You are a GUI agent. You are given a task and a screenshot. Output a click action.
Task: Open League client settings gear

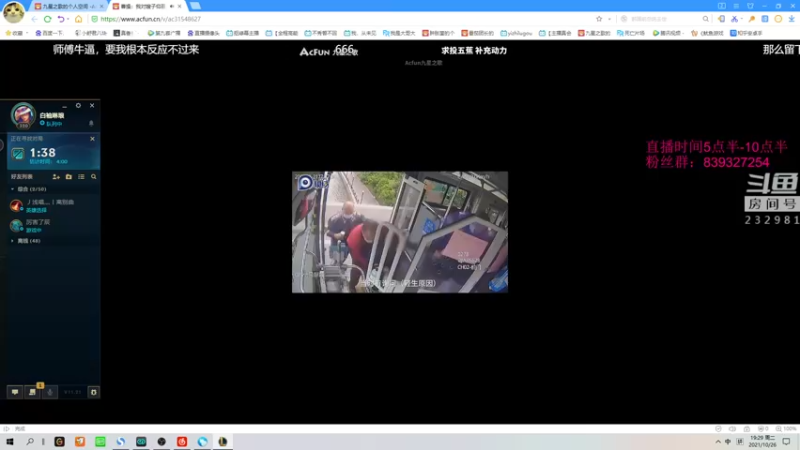78,106
